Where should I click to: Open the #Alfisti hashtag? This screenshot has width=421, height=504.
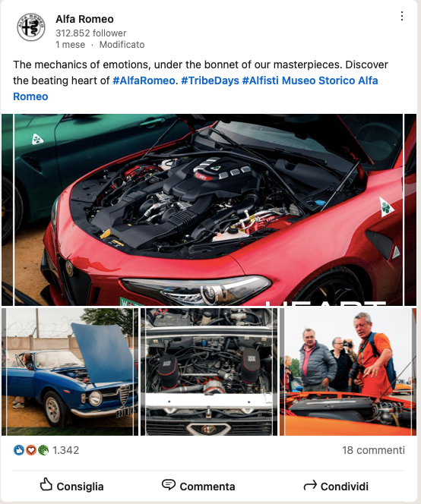[x=261, y=80]
